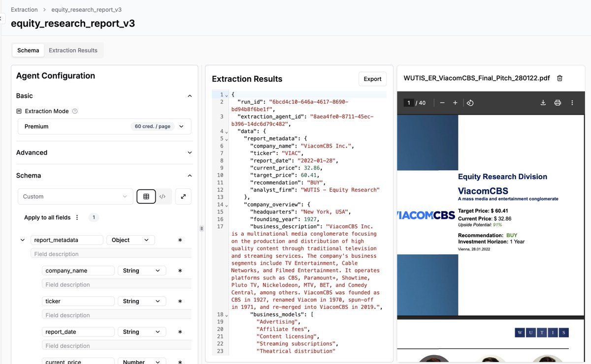Click "recommendation": "BUY" JSON line
The image size is (591, 364).
288,182
